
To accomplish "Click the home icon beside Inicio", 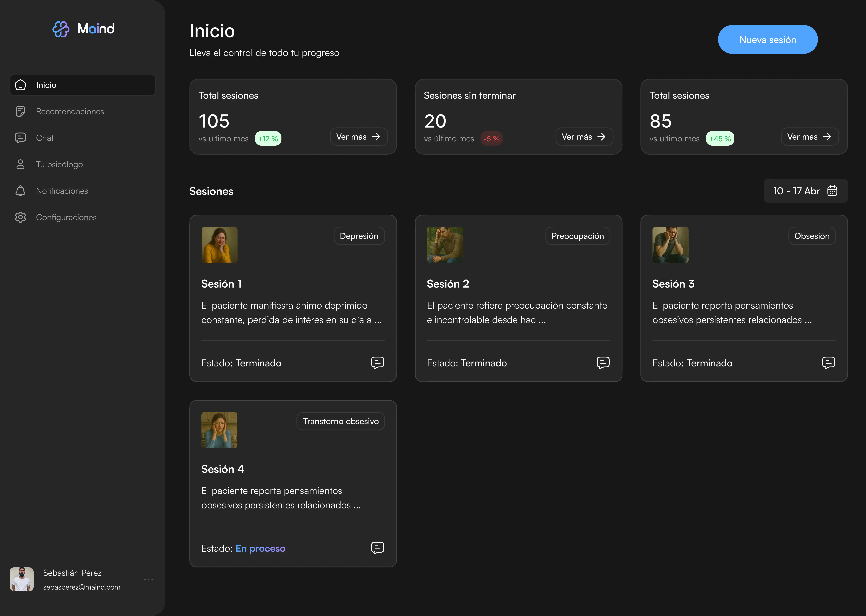I will tap(20, 85).
